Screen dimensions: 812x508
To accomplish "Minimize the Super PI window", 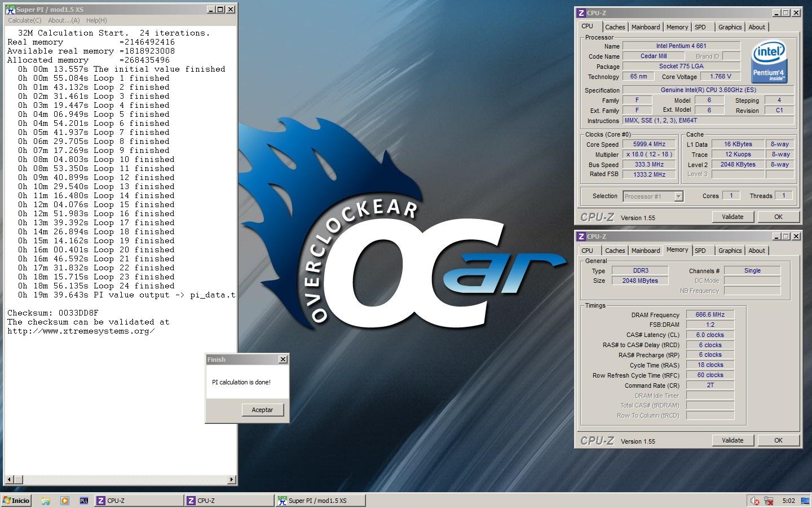I will [x=211, y=10].
